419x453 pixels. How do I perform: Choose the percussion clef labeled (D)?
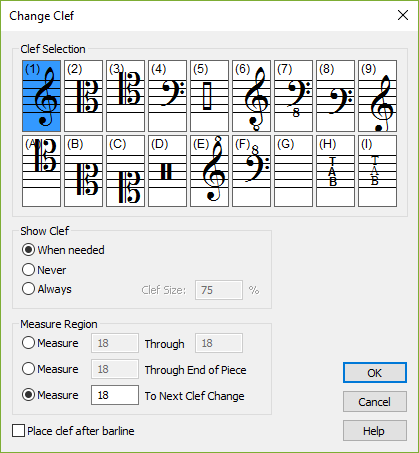click(x=167, y=171)
